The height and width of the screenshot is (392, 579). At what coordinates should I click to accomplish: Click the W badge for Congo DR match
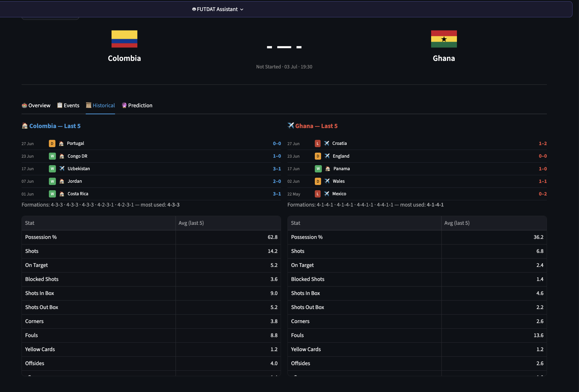pyautogui.click(x=52, y=156)
